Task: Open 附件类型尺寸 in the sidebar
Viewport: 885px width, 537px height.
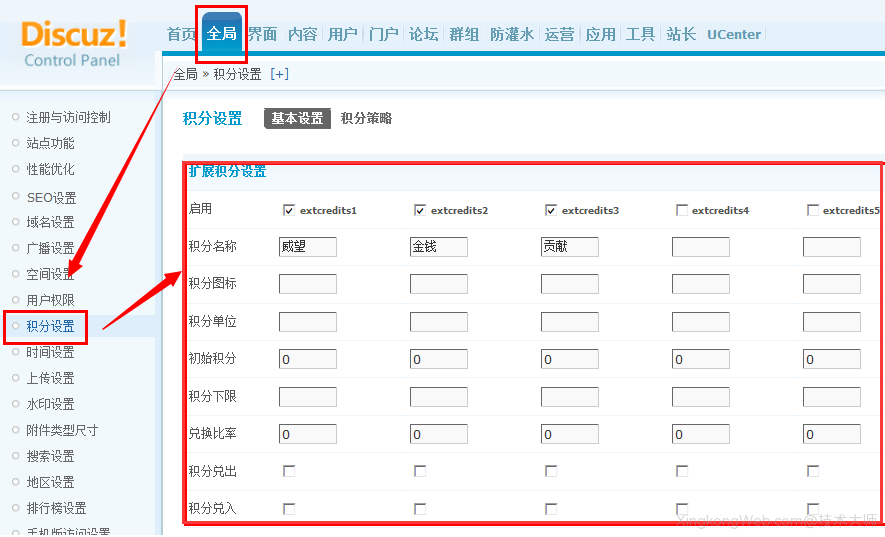Action: pos(62,430)
